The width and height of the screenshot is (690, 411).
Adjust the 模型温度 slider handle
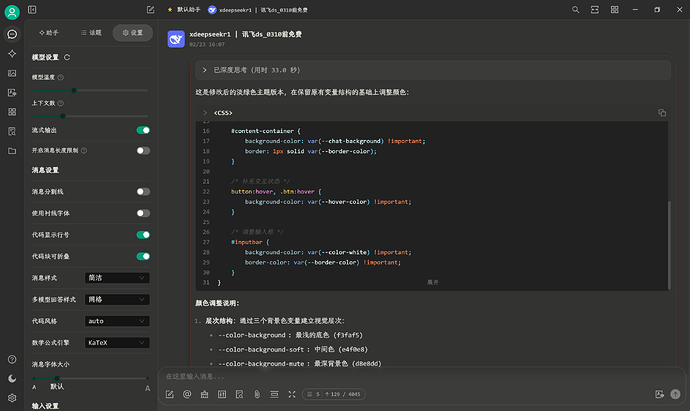(74, 90)
